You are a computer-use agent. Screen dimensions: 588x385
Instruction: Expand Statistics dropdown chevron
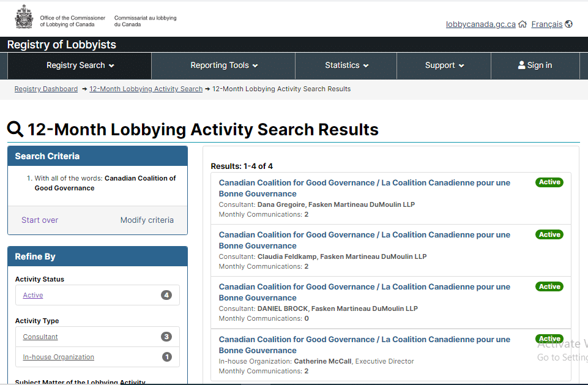coord(366,65)
